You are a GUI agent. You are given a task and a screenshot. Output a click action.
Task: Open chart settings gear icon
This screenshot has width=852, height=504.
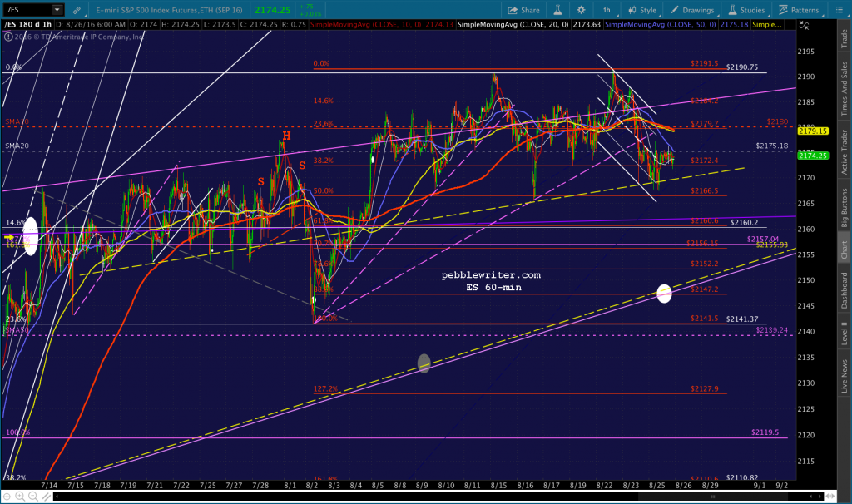581,10
